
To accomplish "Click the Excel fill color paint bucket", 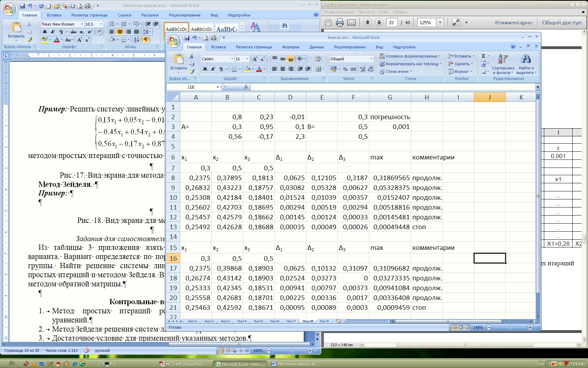I will (x=248, y=69).
